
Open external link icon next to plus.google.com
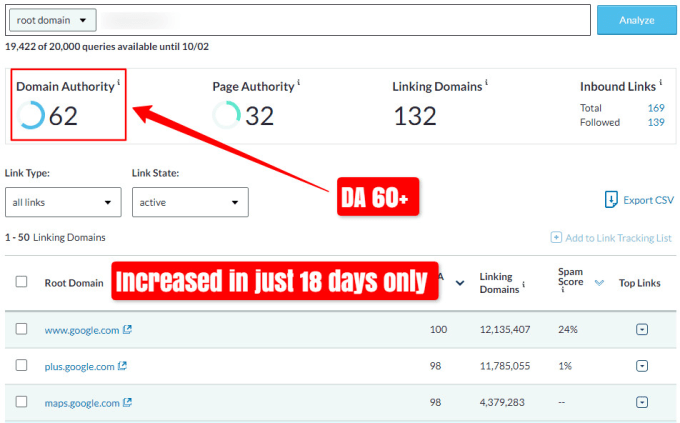coord(122,366)
